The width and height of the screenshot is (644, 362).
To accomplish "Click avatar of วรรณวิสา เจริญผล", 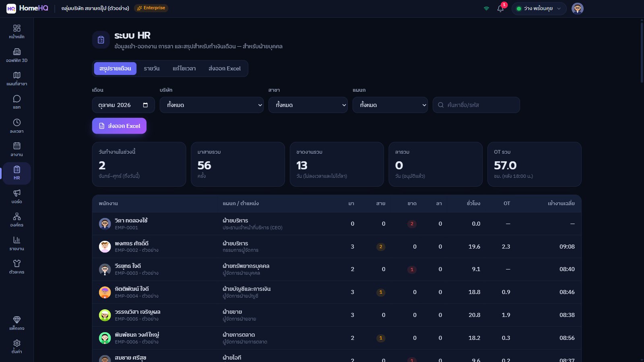I will [105, 315].
